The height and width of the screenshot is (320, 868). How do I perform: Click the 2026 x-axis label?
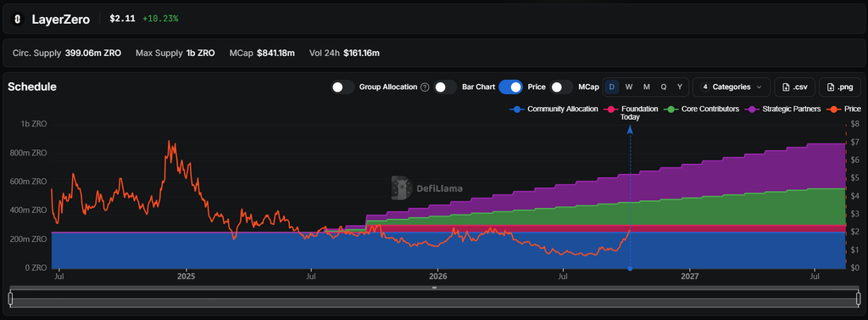pos(438,275)
